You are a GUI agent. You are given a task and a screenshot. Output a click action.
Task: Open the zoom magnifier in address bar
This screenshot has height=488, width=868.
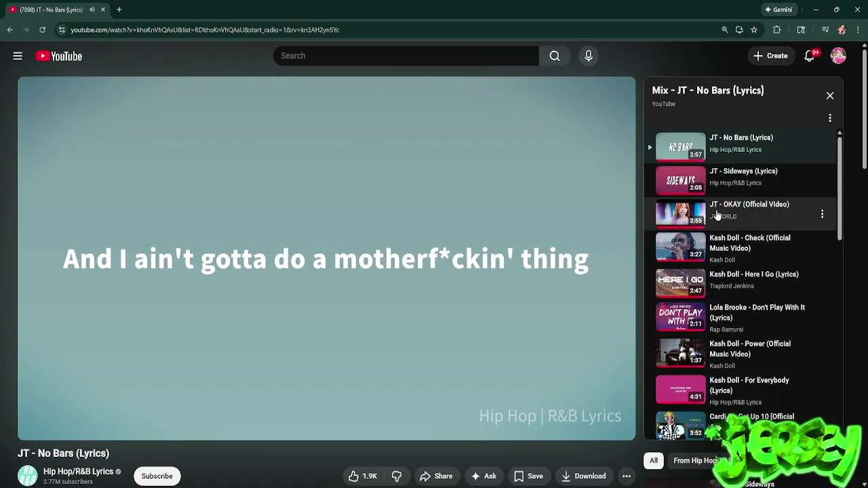[725, 30]
